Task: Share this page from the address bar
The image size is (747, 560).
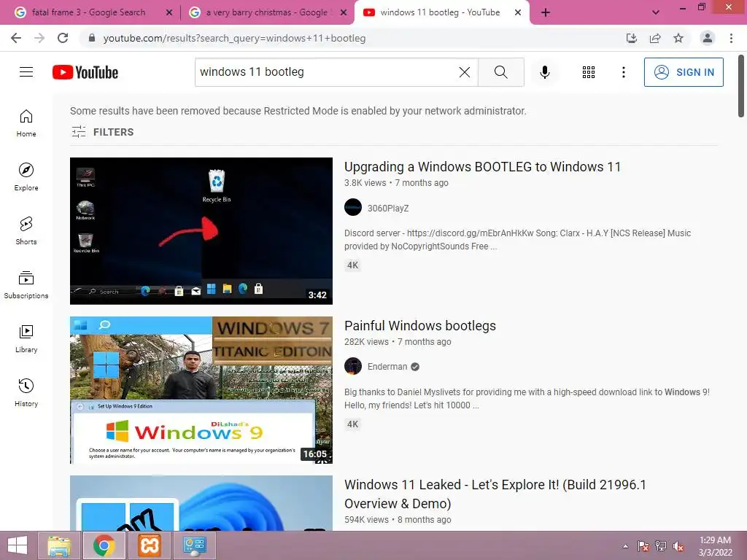Action: 655,38
